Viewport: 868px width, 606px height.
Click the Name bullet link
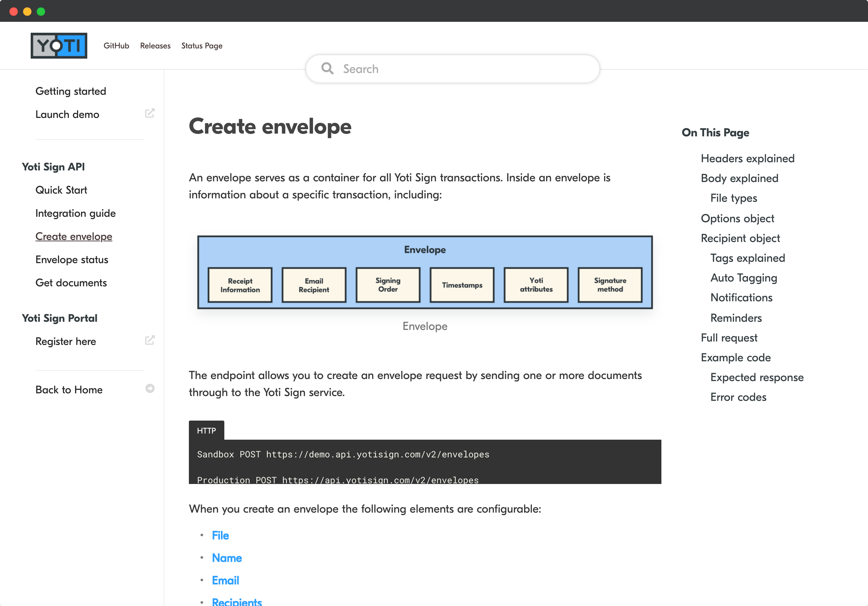227,558
